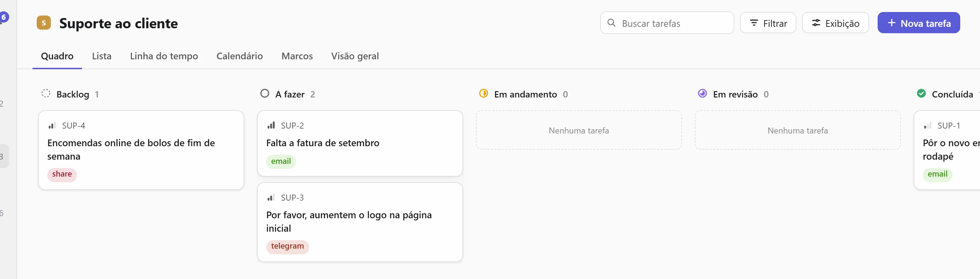Switch to the Lista tab
The width and height of the screenshot is (980, 279).
tap(102, 56)
